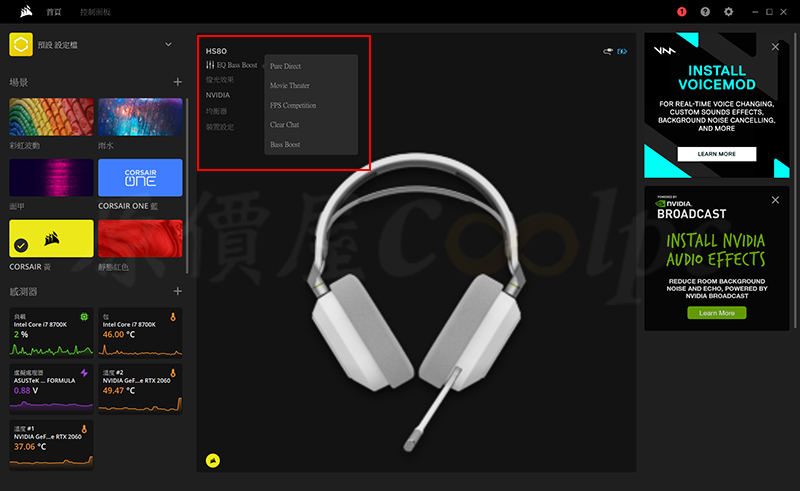Click the headset battery status icon
This screenshot has height=491, width=800.
click(x=622, y=52)
